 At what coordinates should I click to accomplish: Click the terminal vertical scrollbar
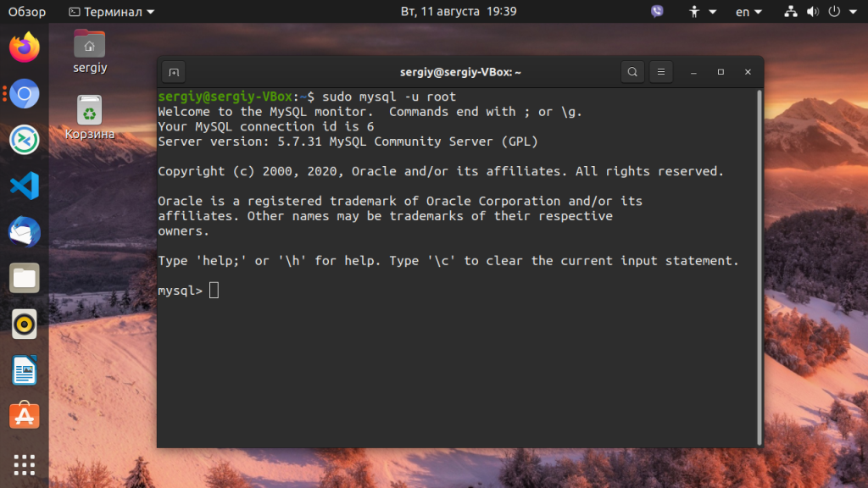pyautogui.click(x=759, y=268)
